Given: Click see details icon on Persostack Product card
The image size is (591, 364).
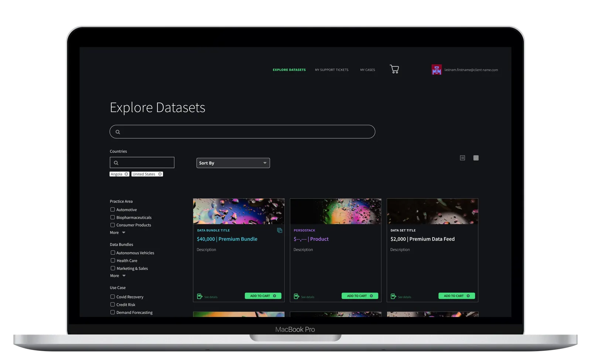Looking at the screenshot, I should (x=297, y=296).
